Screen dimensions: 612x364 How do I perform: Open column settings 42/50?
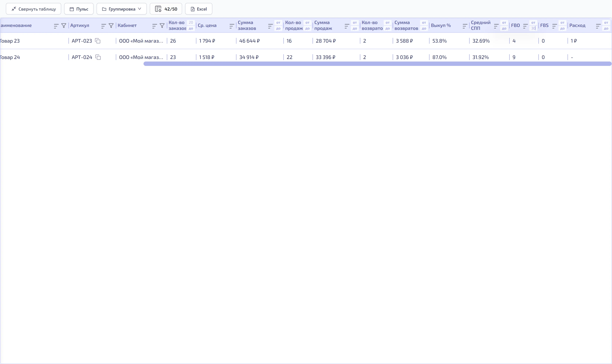point(166,9)
